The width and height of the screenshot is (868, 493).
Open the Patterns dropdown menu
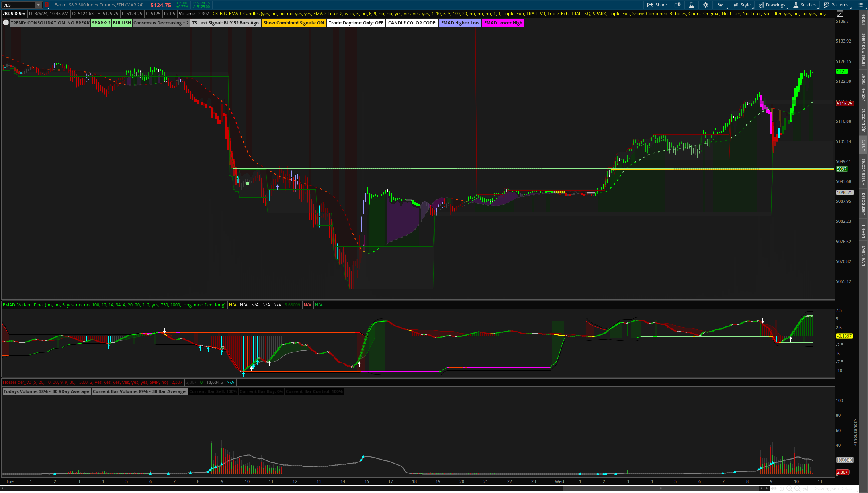point(837,5)
